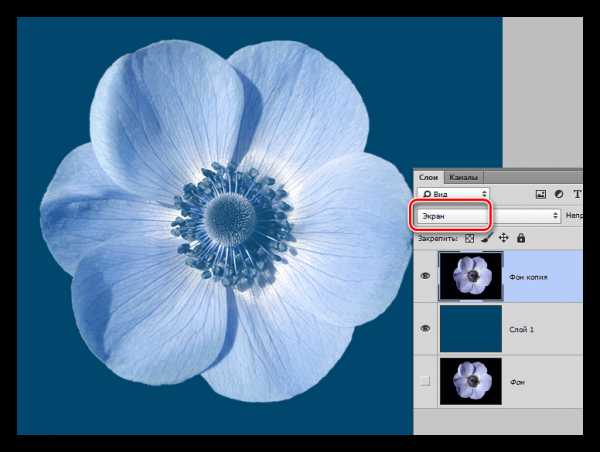The width and height of the screenshot is (600, 452).
Task: Lock image pixels brush icon
Action: coord(487,238)
